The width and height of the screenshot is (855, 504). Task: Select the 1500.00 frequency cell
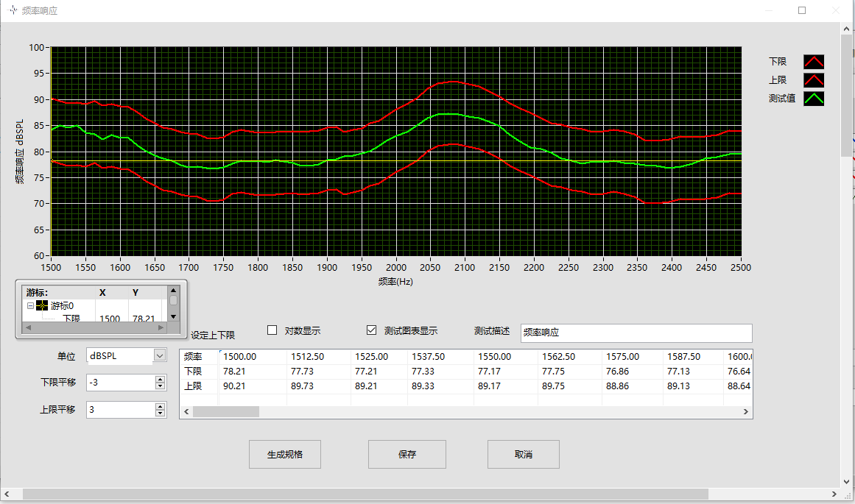253,356
